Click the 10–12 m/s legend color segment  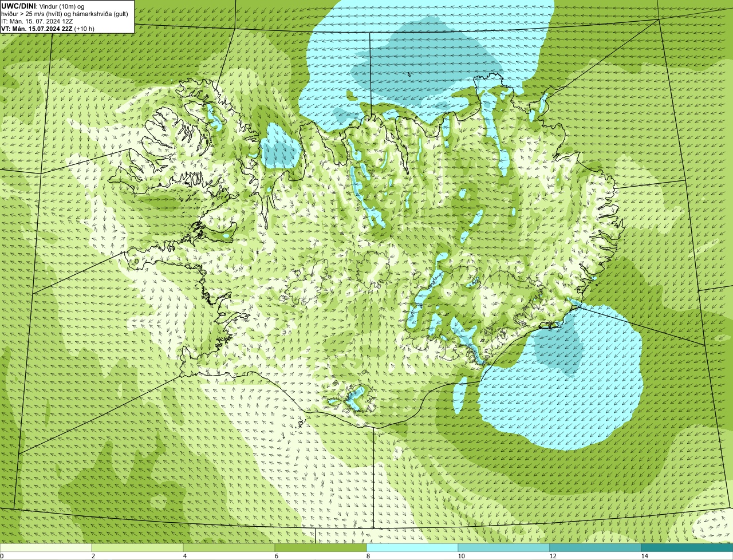coord(504,548)
